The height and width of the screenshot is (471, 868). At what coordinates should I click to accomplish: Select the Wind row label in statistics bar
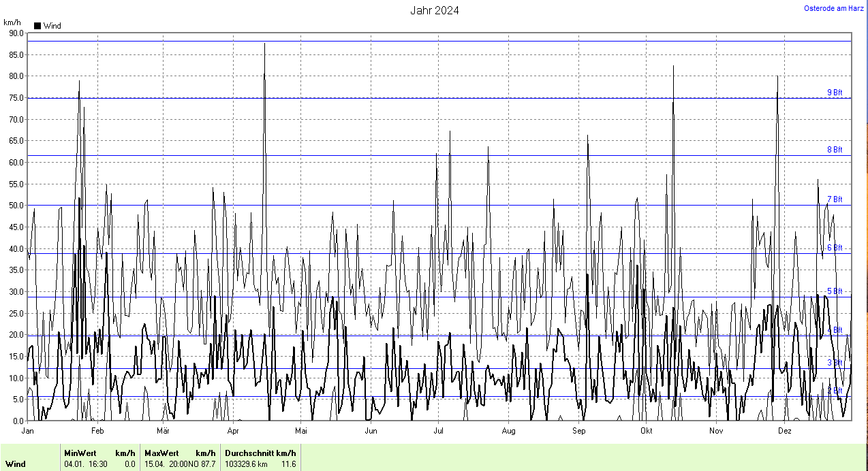click(15, 464)
